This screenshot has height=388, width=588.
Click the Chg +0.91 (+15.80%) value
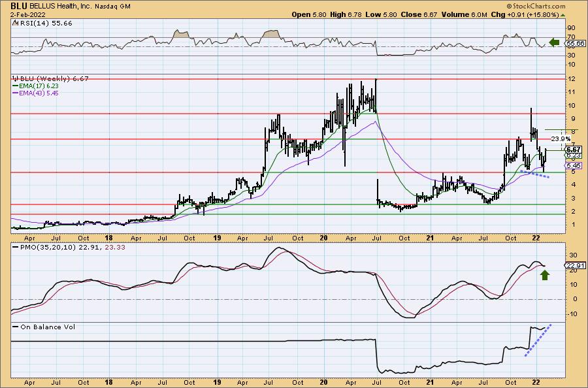pyautogui.click(x=525, y=14)
